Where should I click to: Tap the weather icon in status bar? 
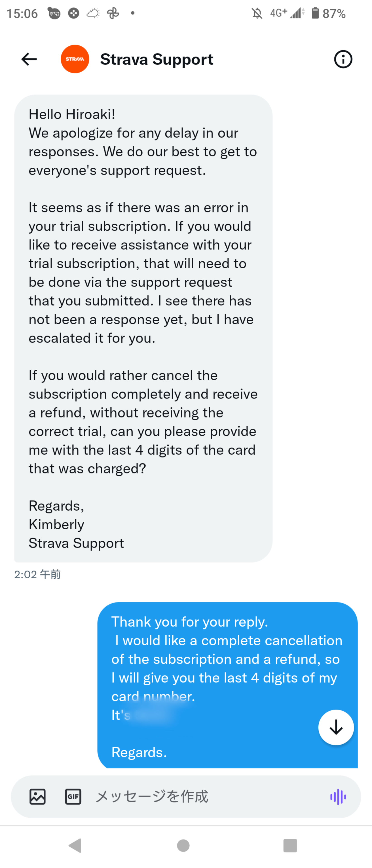click(x=93, y=14)
